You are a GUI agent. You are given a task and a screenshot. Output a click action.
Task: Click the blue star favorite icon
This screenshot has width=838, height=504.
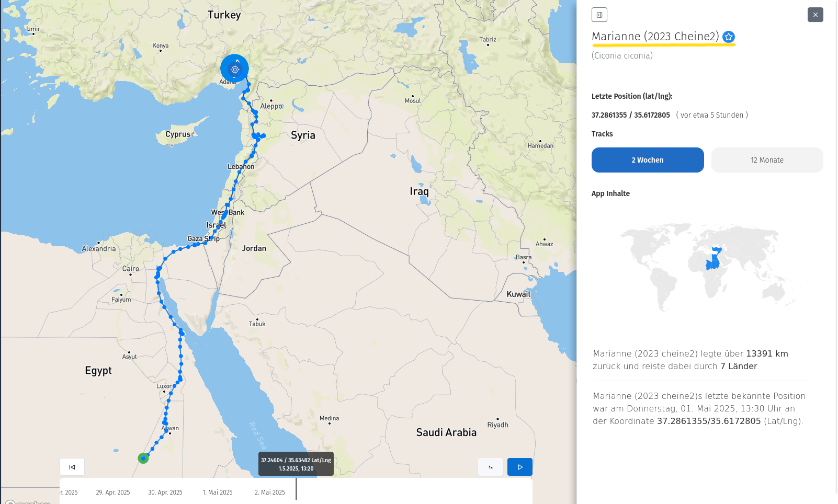(728, 37)
